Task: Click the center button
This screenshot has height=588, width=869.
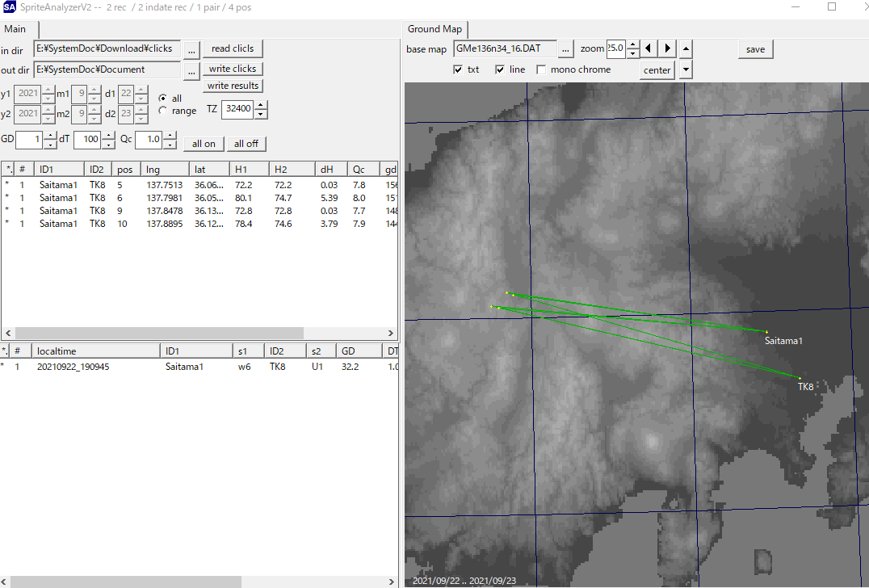Action: pyautogui.click(x=657, y=70)
